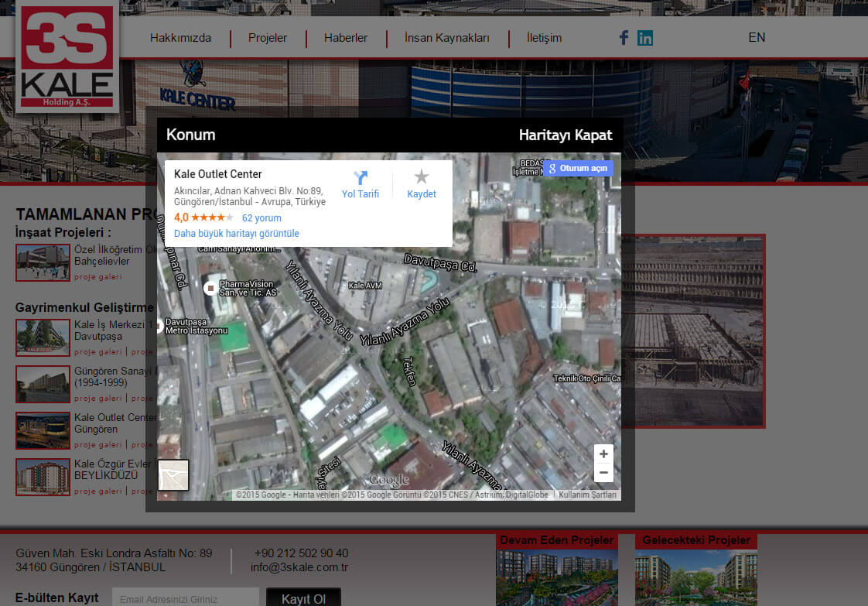The image size is (868, 606).
Task: Zoom out of the map
Action: tap(603, 473)
